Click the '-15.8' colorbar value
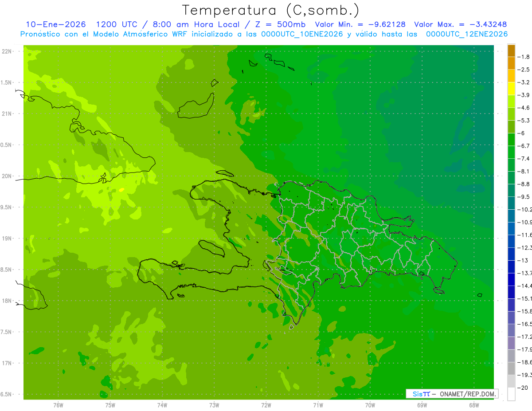The height and width of the screenshot is (411, 532). 525,311
